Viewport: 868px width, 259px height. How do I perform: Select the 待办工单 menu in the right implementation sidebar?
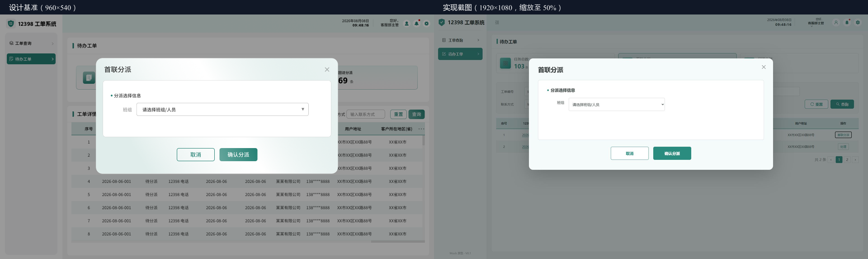pyautogui.click(x=460, y=54)
